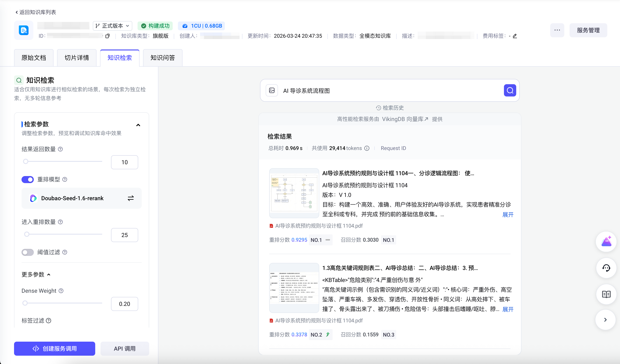Return to knowledge base list

(x=36, y=12)
